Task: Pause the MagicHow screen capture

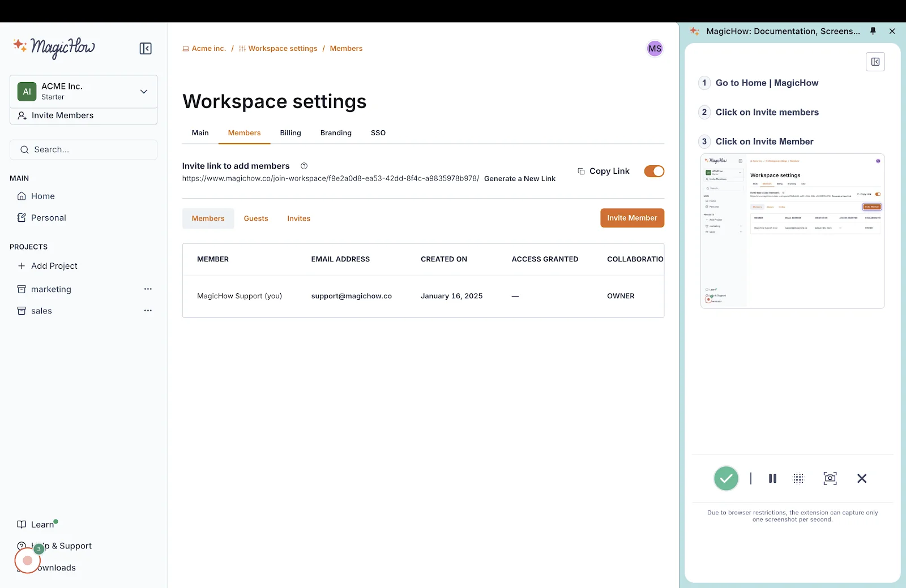Action: (772, 478)
